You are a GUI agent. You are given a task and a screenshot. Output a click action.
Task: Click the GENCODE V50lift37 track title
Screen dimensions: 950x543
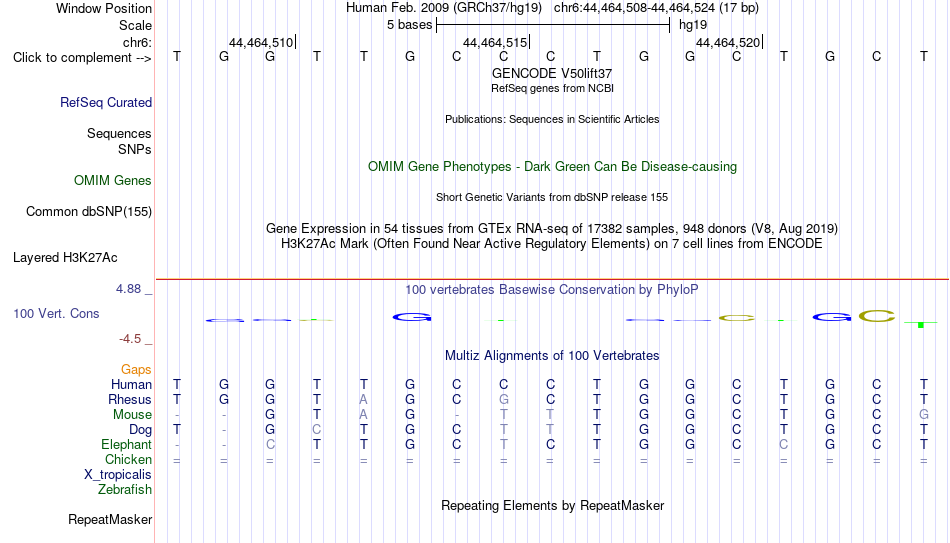[552, 73]
